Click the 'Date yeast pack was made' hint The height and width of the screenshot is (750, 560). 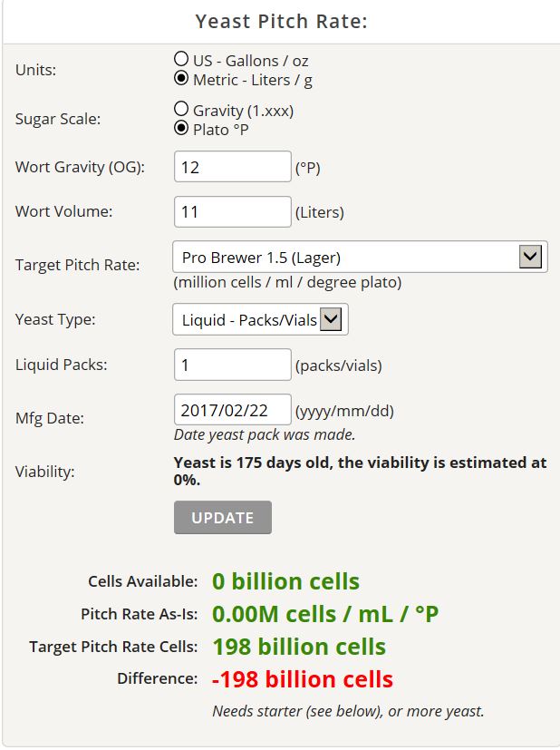pos(264,434)
